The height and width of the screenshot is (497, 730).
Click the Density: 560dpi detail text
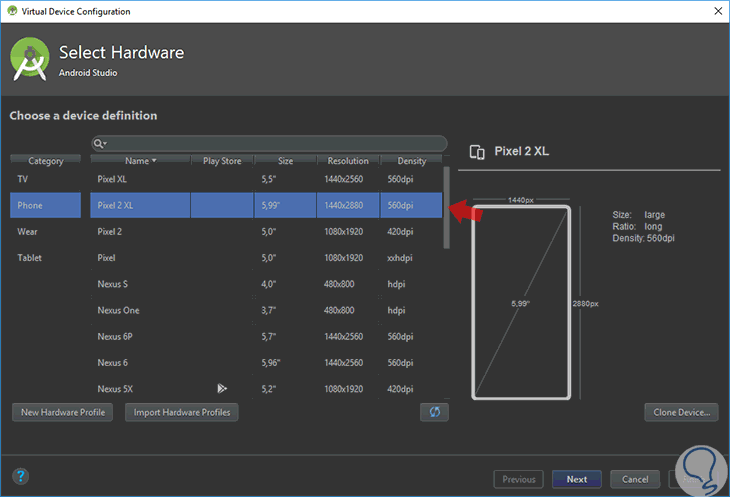(643, 238)
